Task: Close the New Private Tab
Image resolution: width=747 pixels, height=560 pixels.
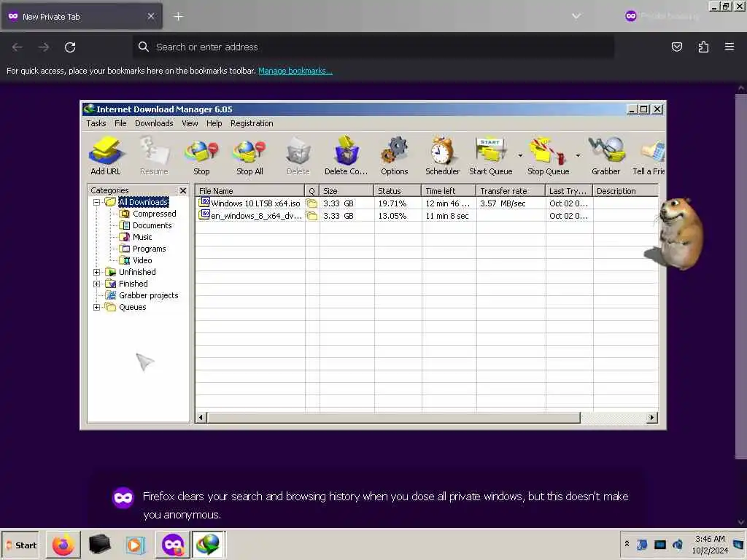Action: pyautogui.click(x=150, y=16)
